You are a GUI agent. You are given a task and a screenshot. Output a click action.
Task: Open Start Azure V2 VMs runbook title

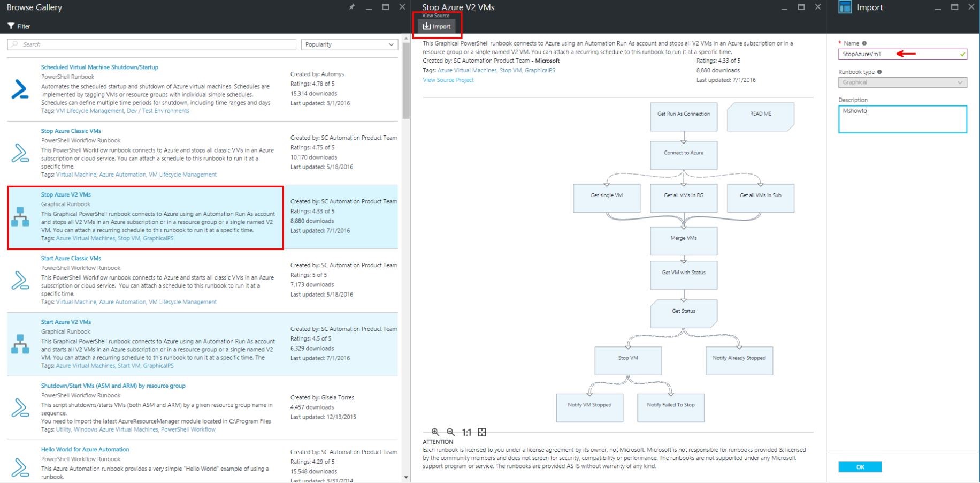66,322
